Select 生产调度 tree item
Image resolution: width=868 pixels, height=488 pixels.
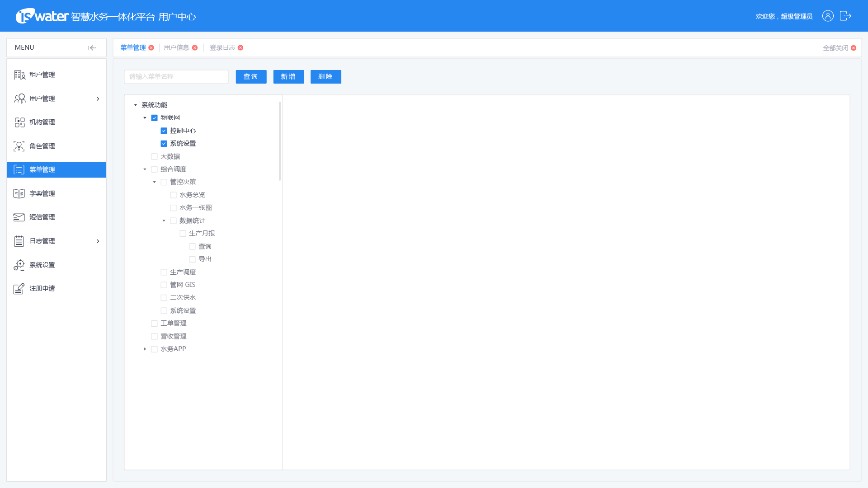coord(183,272)
